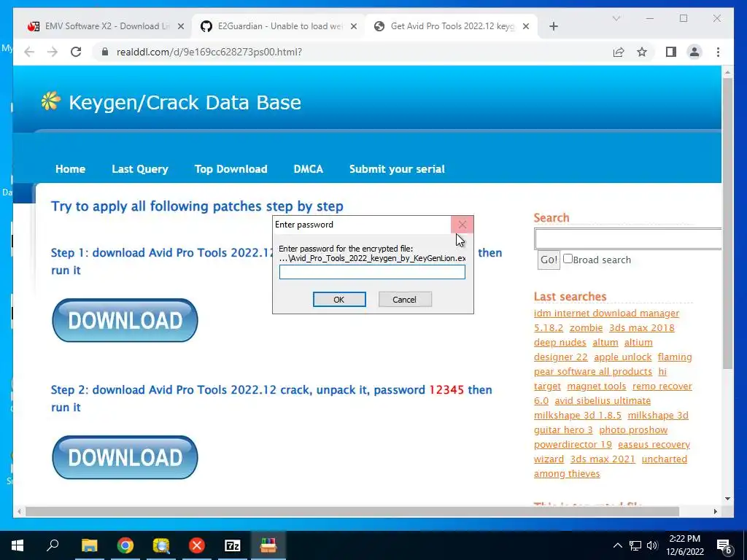Open the 'zombie' search link
Viewport: 747px width, 560px height.
click(x=586, y=328)
